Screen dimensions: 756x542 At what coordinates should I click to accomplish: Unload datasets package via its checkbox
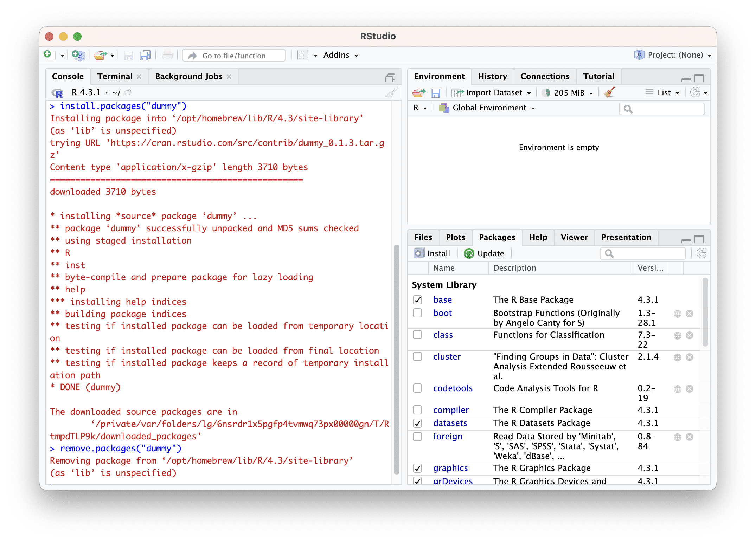coord(417,423)
